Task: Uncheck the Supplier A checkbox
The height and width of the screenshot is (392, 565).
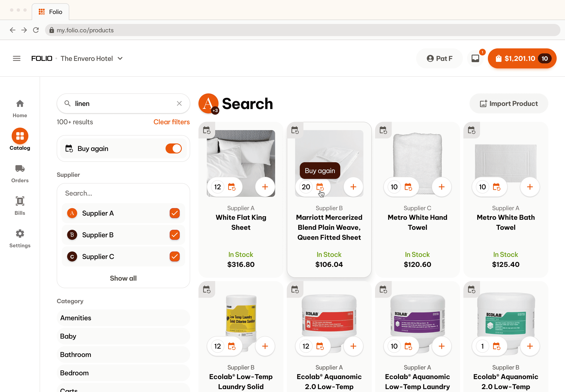Action: tap(175, 213)
